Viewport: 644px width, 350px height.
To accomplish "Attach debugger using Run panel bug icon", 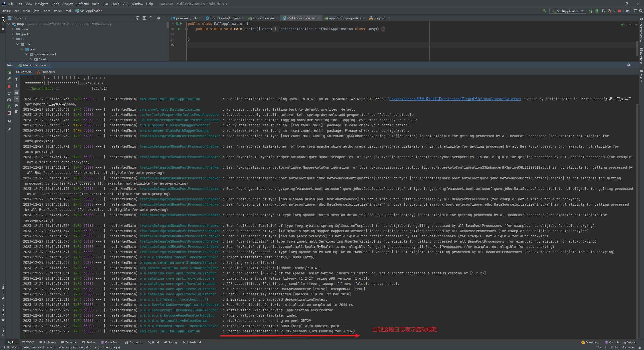I will pyautogui.click(x=9, y=106).
